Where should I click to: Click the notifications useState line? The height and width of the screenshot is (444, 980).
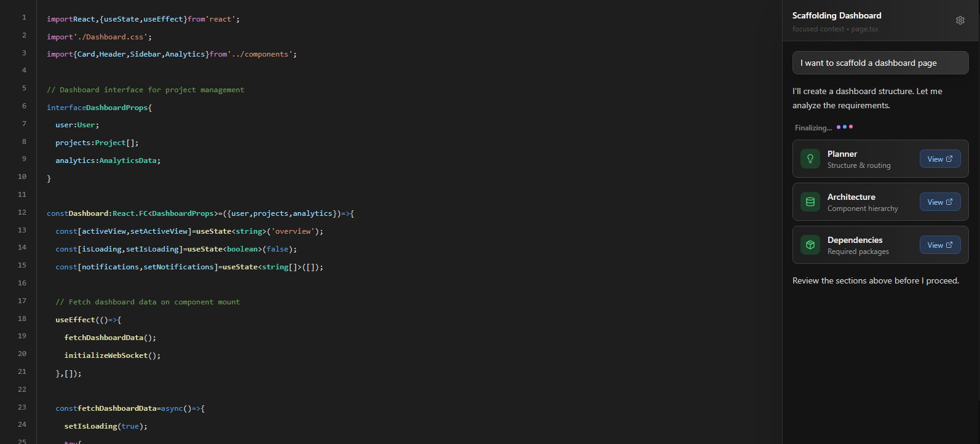(189, 267)
